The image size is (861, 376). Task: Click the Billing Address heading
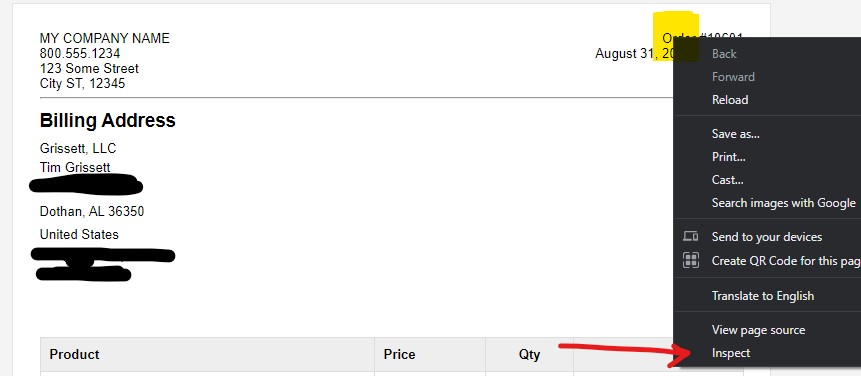(x=108, y=120)
